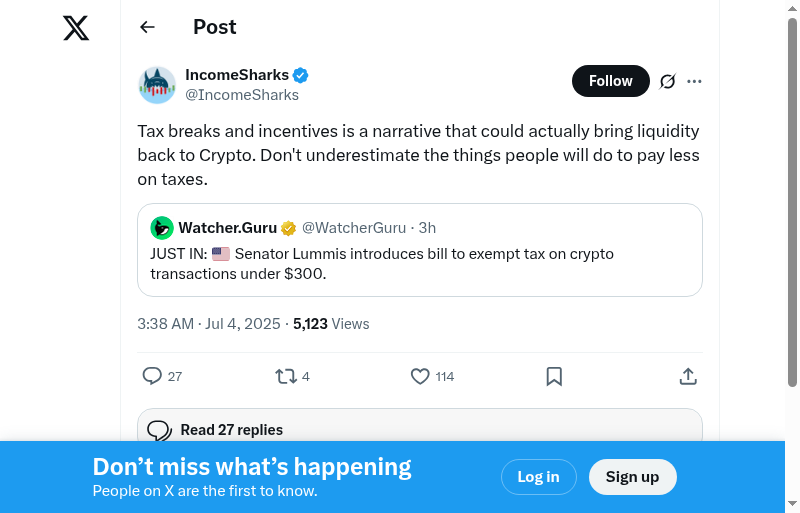
Task: Click the 3:38 AM timestamp link
Action: tap(166, 324)
